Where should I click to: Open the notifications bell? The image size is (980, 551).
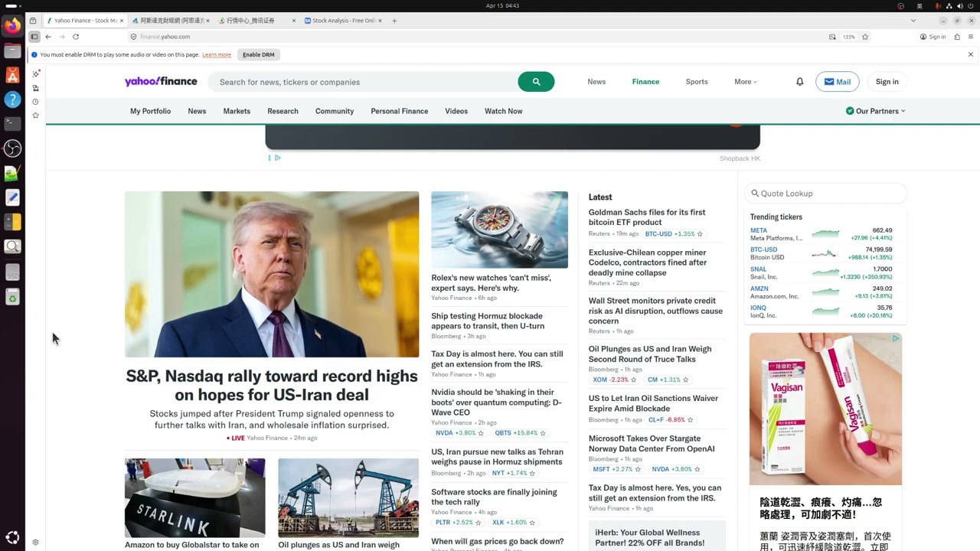click(799, 82)
